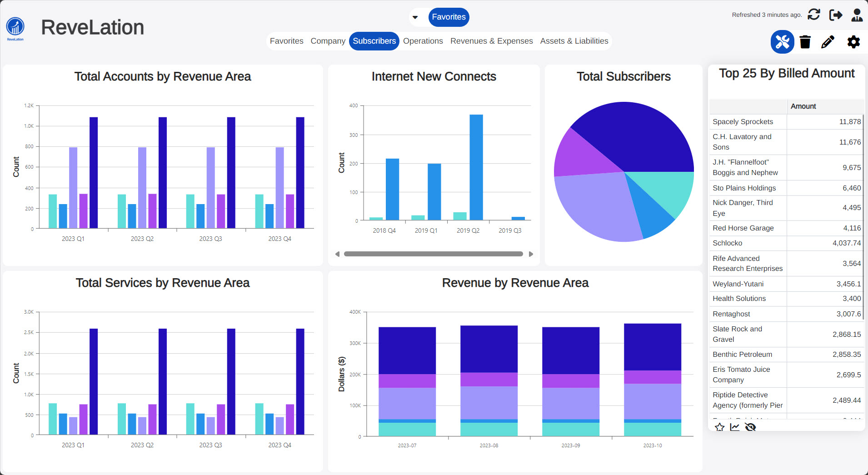868x475 pixels.
Task: Click the Amount column header
Action: [x=803, y=106]
